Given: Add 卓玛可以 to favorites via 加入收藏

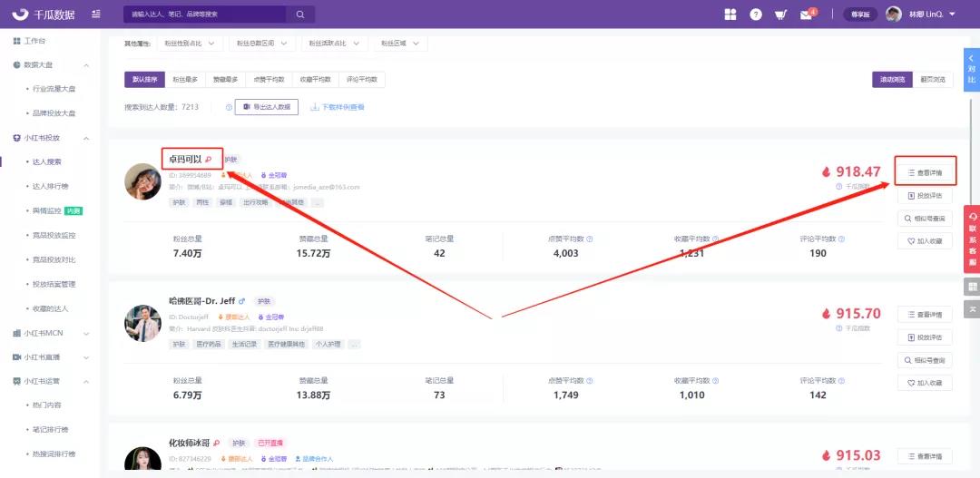Looking at the screenshot, I should 925,241.
